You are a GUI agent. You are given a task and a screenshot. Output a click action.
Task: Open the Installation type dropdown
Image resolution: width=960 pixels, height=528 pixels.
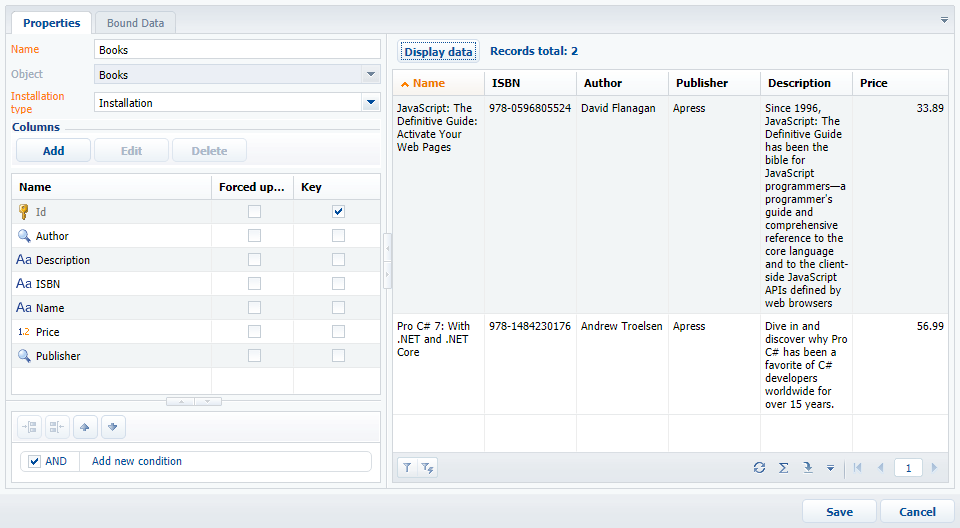pos(371,102)
